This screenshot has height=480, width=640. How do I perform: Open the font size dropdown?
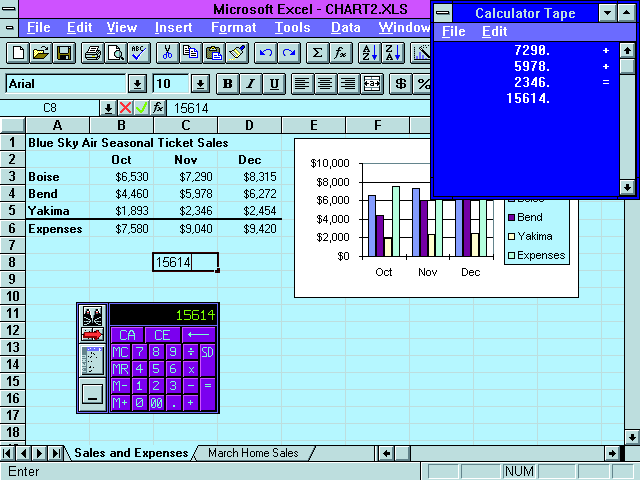click(199, 84)
